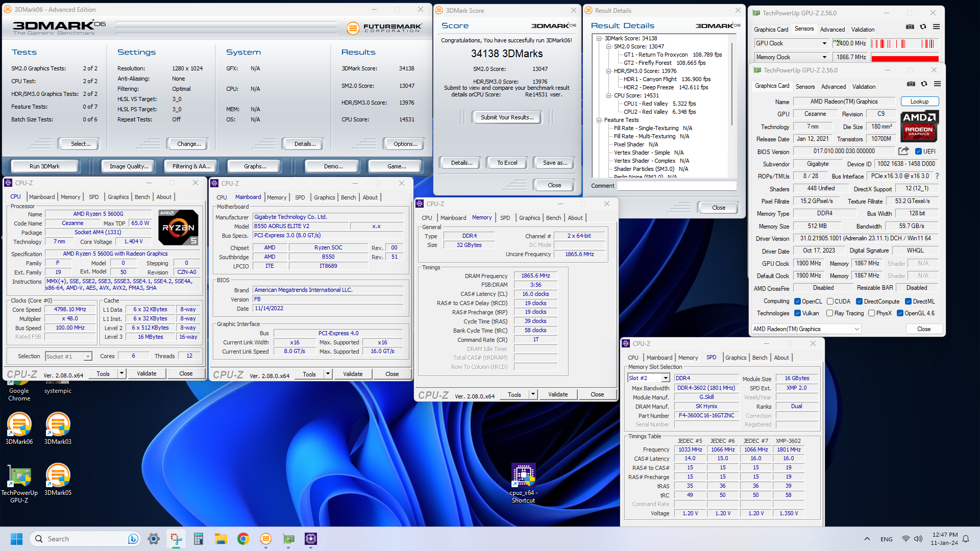Click the Run 3DMark button
The image size is (980, 551).
(x=44, y=166)
